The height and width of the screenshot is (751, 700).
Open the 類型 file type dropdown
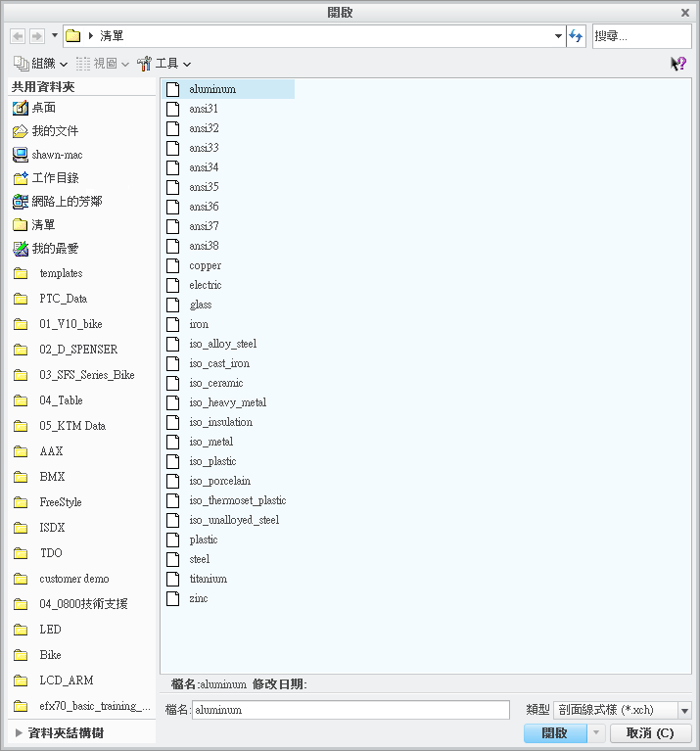tap(684, 710)
